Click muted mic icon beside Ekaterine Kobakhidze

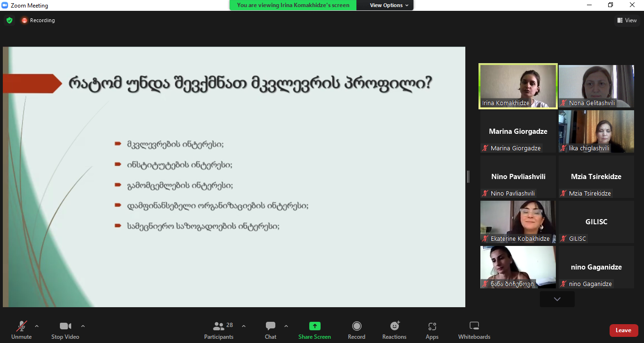pos(485,238)
